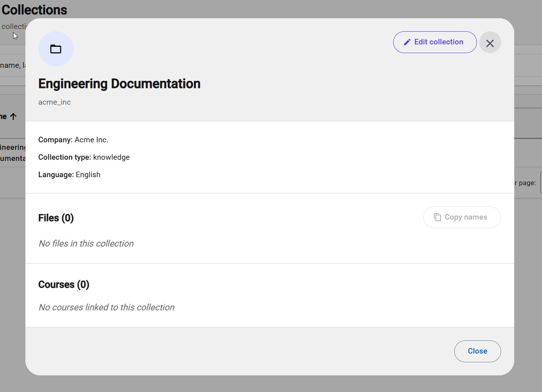
Task: Click the folder icon in the dialog header
Action: pos(56,49)
